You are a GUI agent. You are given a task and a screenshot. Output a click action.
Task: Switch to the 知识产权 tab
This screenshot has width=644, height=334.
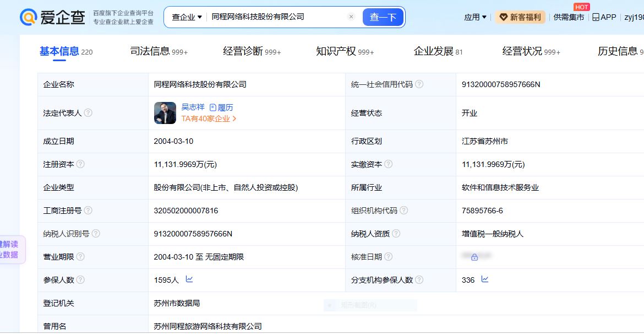345,51
